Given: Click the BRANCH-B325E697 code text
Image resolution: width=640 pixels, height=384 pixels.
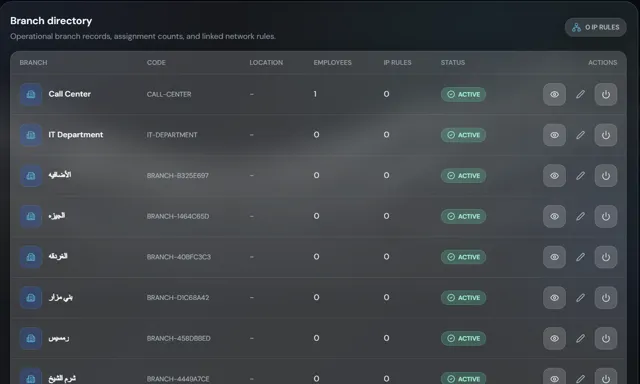Looking at the screenshot, I should 178,175.
